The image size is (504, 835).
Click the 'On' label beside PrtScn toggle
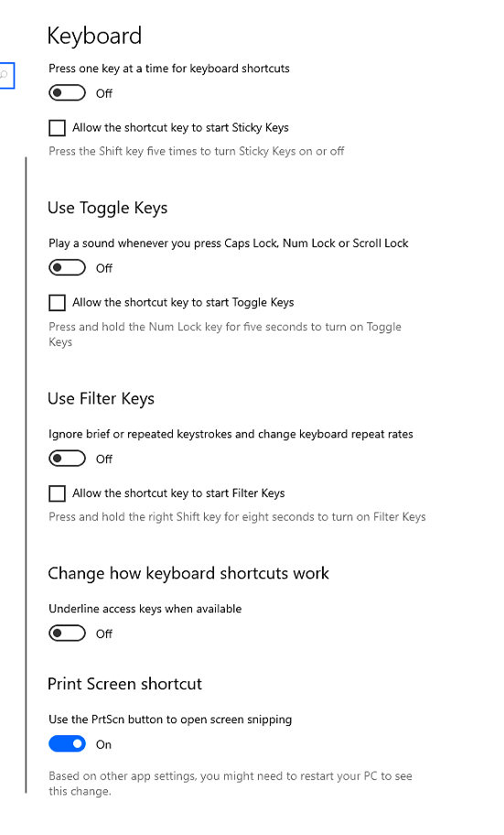[x=103, y=744]
